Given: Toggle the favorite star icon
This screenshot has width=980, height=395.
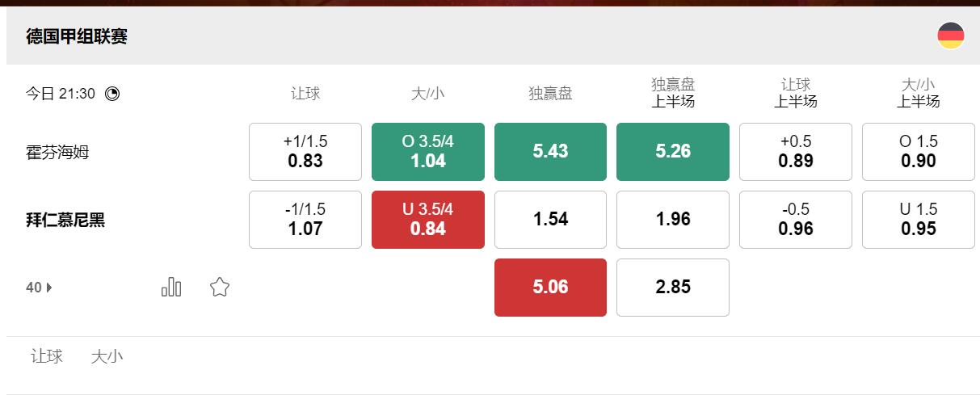Looking at the screenshot, I should pyautogui.click(x=220, y=287).
